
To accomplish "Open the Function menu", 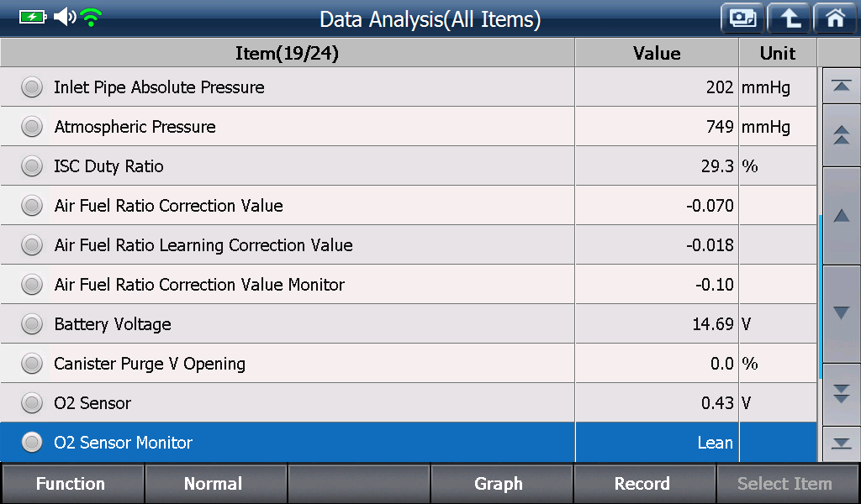I will coord(72,484).
